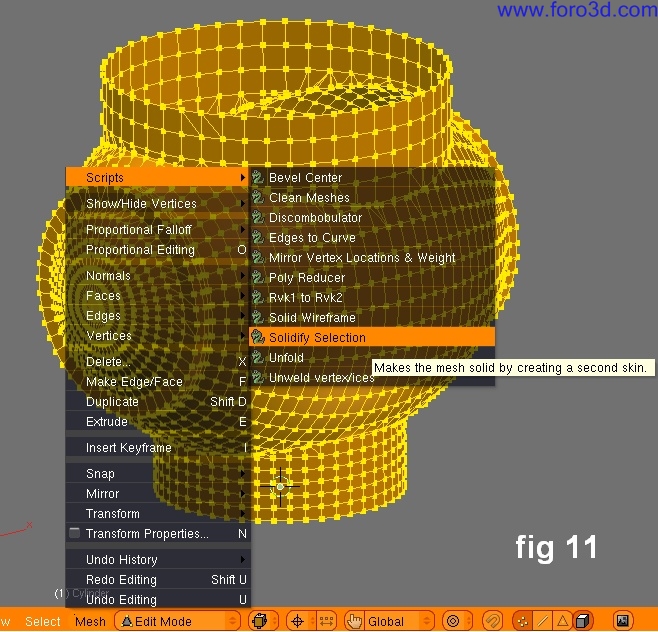Click the 3D cursor in viewport
658x632 pixels.
click(x=280, y=486)
